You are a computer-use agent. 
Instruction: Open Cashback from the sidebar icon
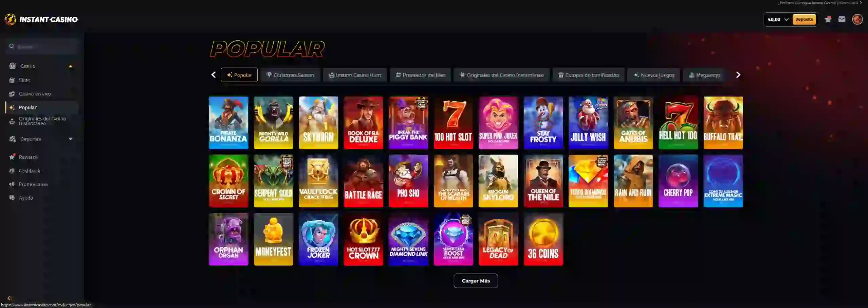[12, 171]
